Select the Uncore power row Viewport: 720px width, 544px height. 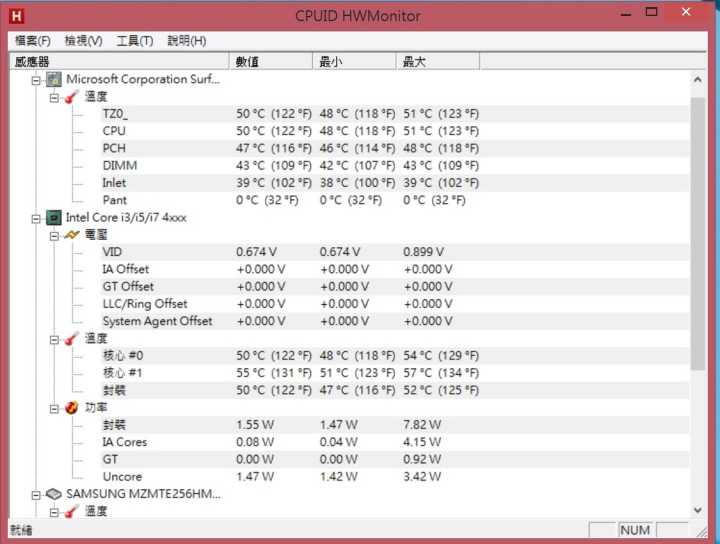click(395, 477)
